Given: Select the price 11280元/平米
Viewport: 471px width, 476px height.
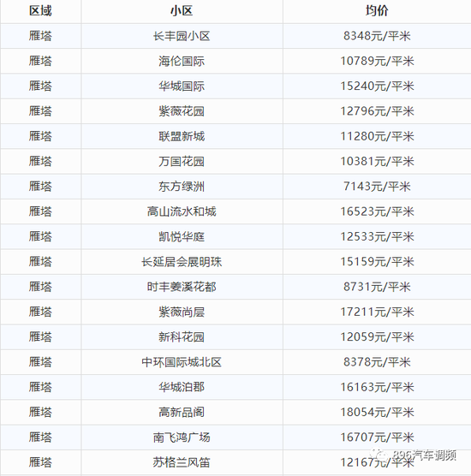Looking at the screenshot, I should [x=377, y=137].
